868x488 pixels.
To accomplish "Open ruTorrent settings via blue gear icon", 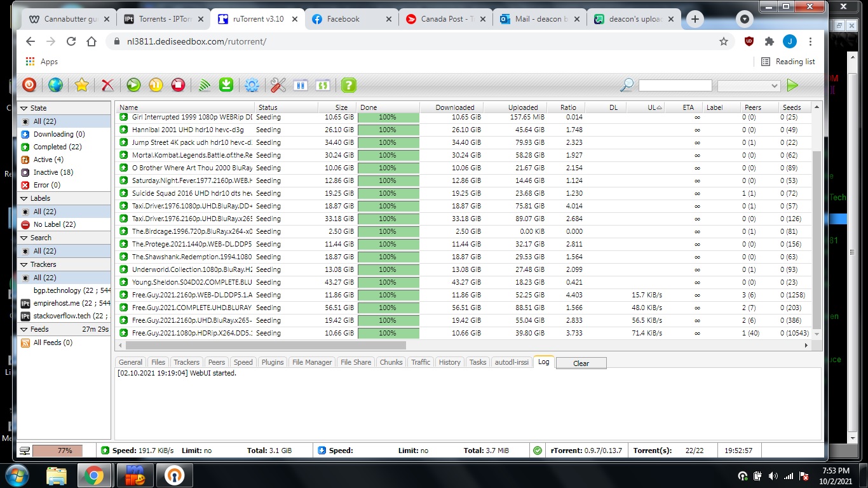I will [252, 85].
